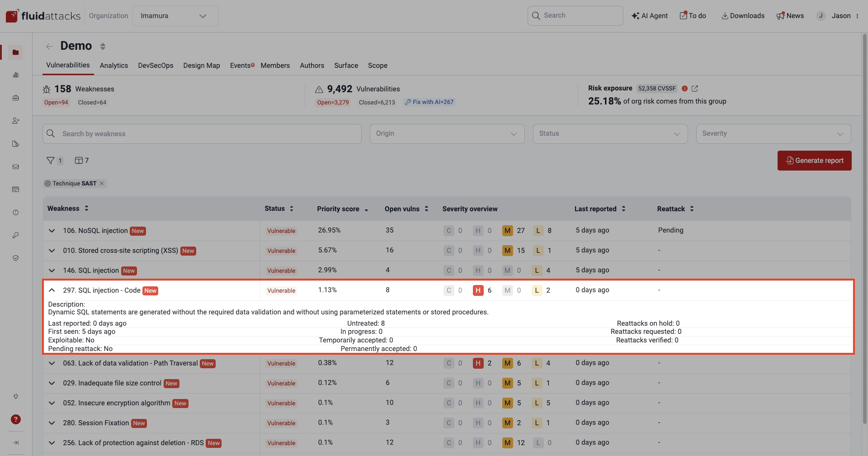Open the News panel

(x=790, y=16)
